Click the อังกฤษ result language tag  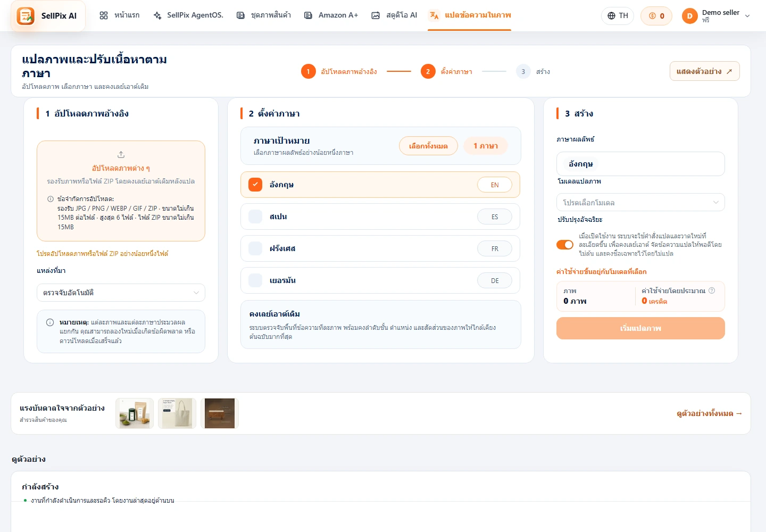click(x=580, y=164)
